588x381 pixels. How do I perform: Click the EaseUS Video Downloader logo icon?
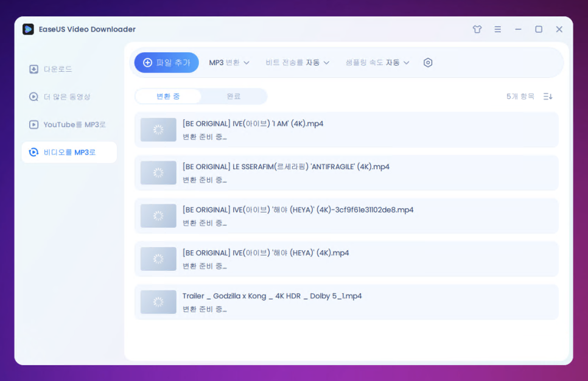[28, 29]
